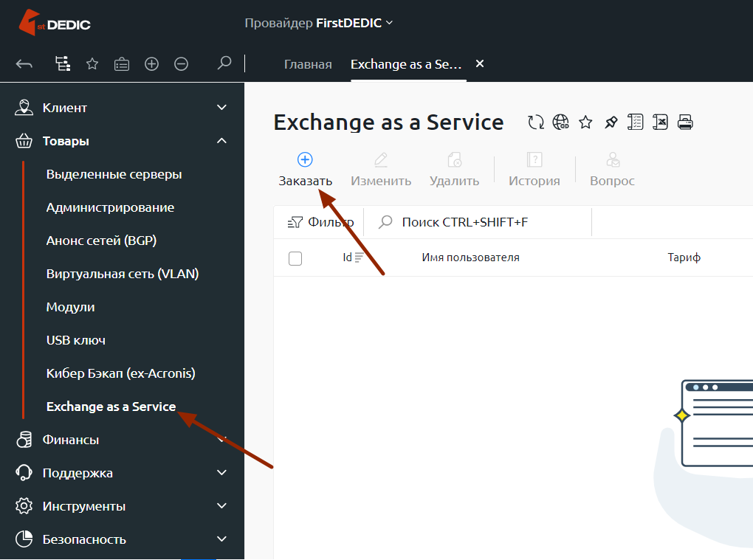753x560 pixels.
Task: Click the Изменить edit button
Action: point(381,170)
